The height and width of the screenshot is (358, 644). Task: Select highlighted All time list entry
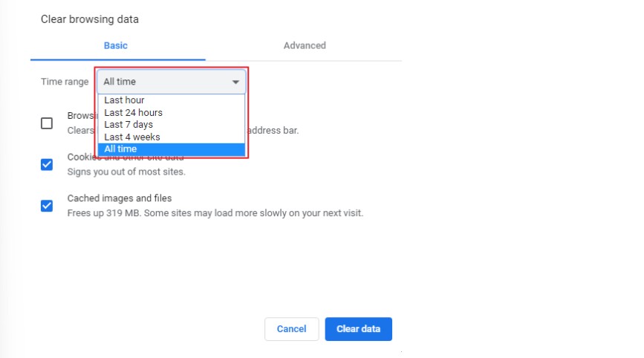click(x=121, y=149)
